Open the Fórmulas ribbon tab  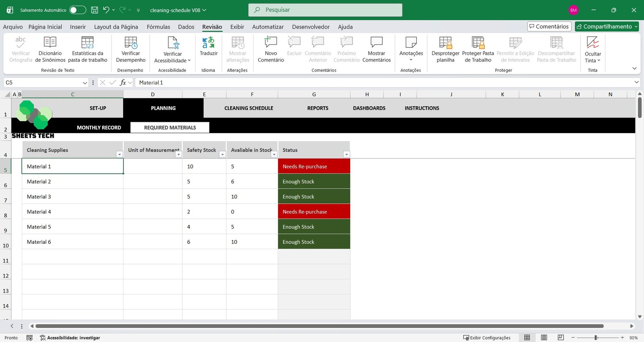[158, 27]
